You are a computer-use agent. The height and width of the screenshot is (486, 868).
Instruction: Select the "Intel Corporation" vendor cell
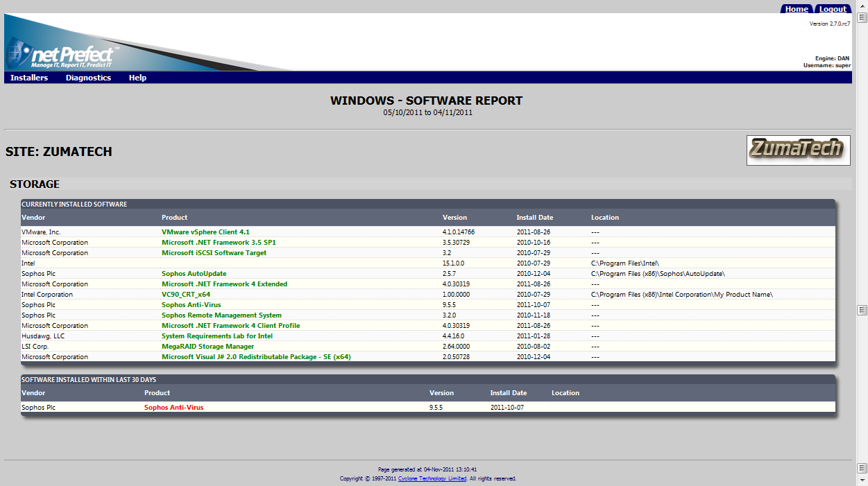pos(47,295)
